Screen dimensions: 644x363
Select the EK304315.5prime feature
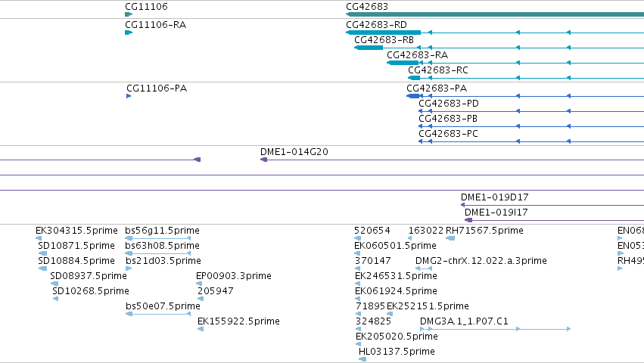point(76,231)
